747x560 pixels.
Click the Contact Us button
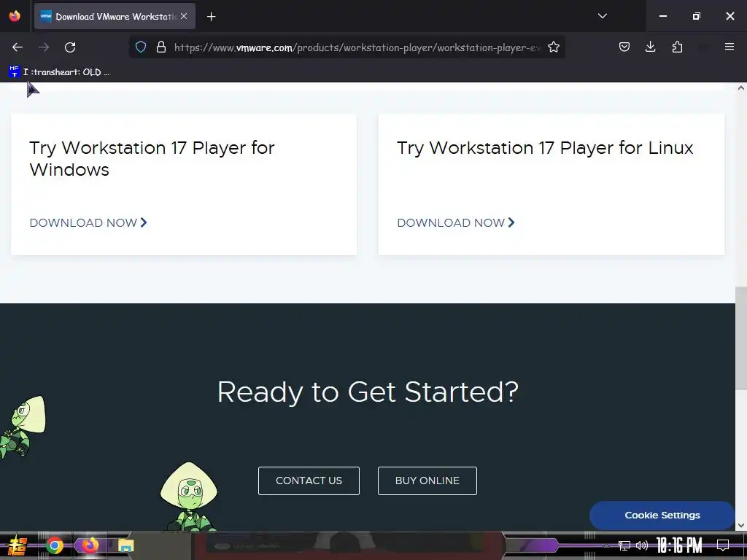click(x=309, y=481)
